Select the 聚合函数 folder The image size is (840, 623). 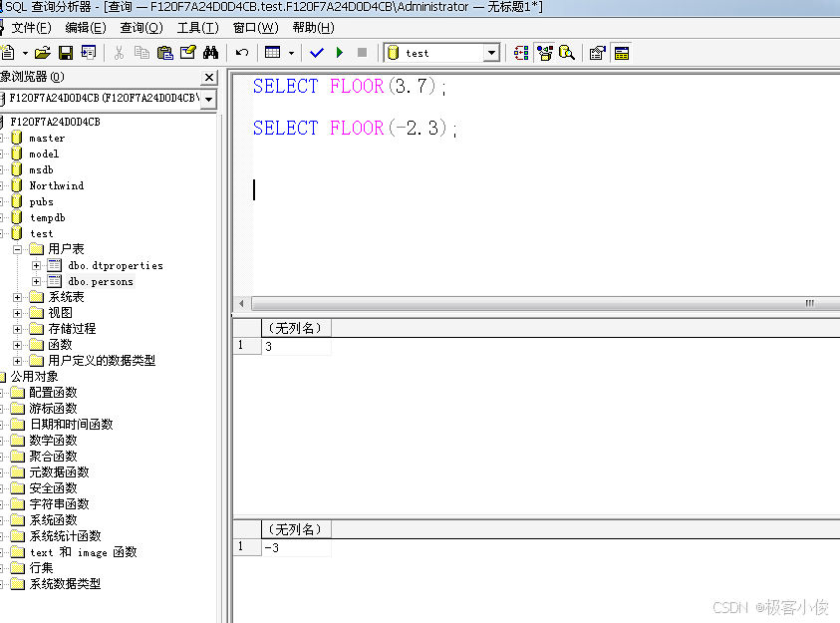point(53,457)
